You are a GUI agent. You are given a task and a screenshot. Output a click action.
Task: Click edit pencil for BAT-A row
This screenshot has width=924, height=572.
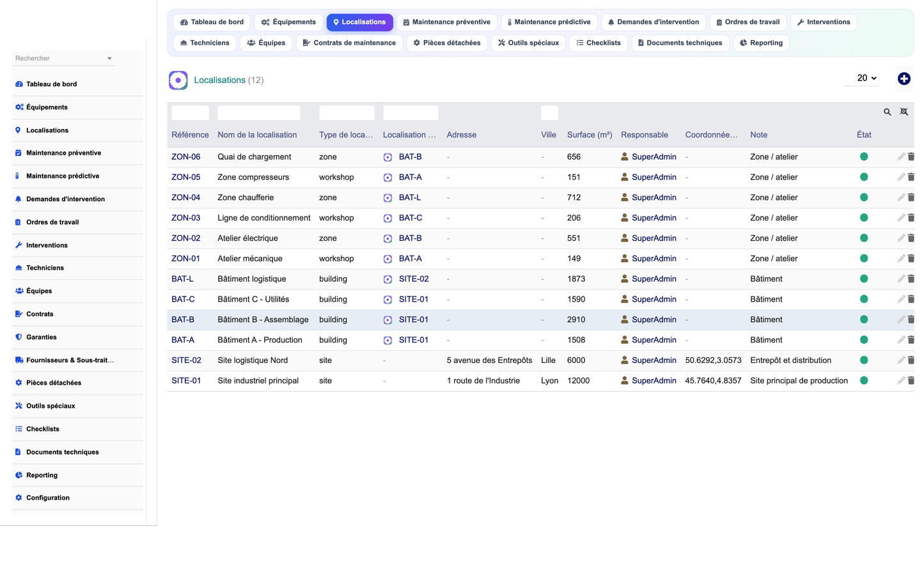[900, 340]
